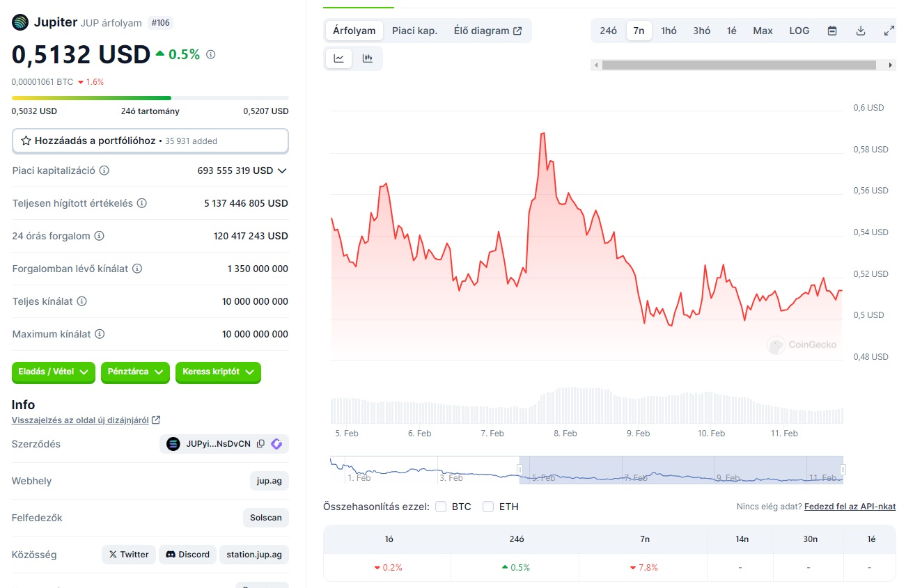Select the 7n time range
This screenshot has width=906, height=588.
(x=639, y=31)
